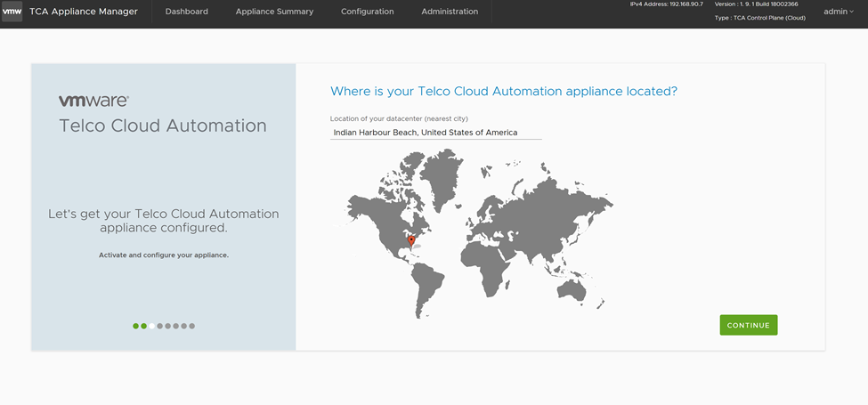Click the CONTINUE button
The height and width of the screenshot is (405, 868).
(749, 325)
